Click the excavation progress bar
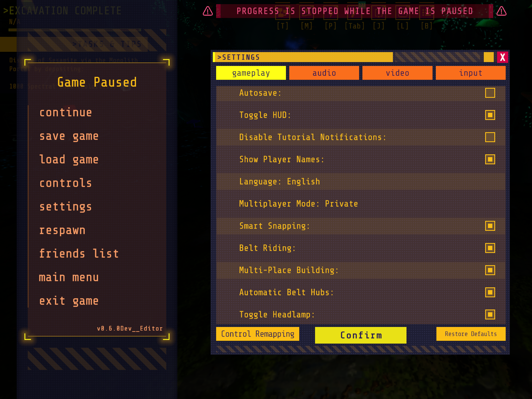This screenshot has width=532, height=399. 74,30
